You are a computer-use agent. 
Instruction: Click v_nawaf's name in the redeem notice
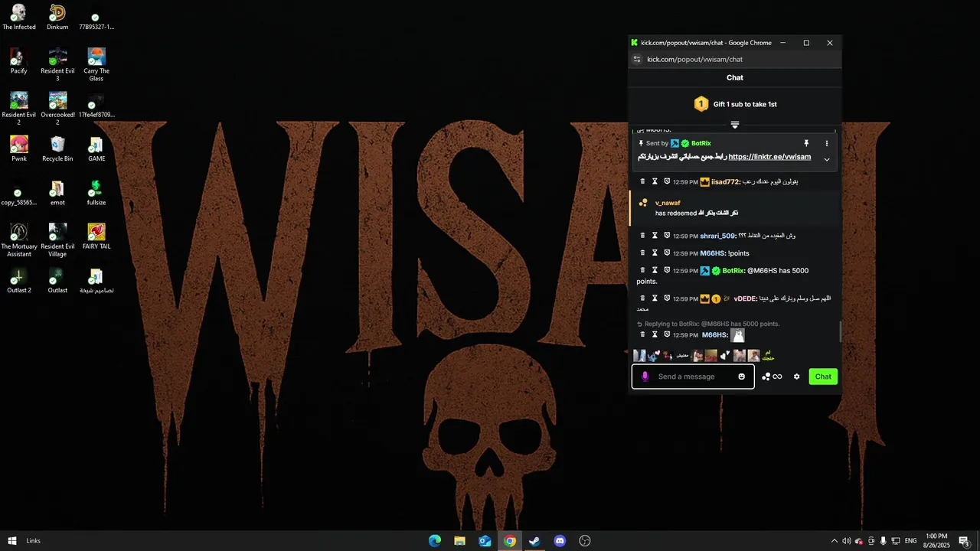tap(668, 203)
